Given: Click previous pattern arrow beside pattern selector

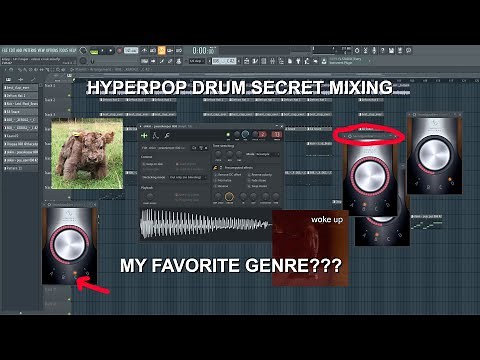Looking at the screenshot, I should [209, 61].
